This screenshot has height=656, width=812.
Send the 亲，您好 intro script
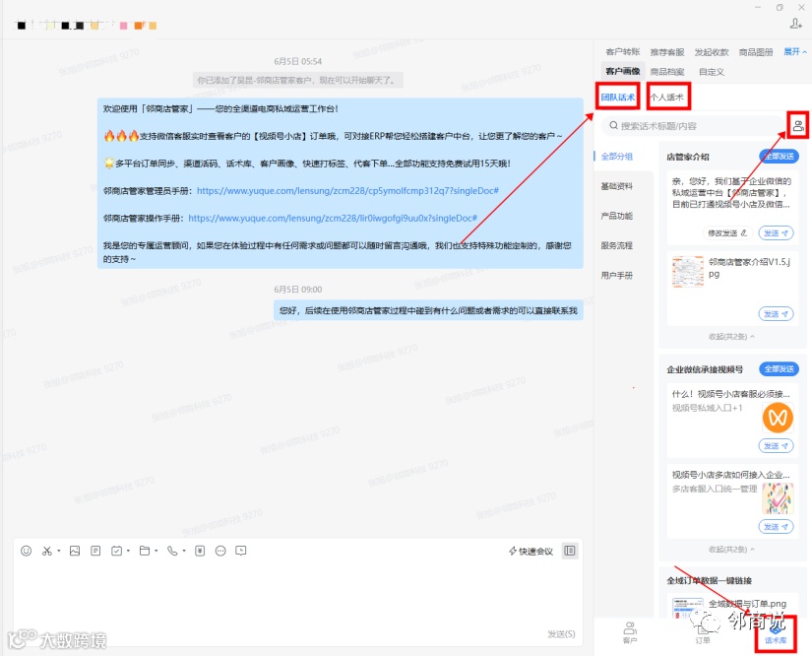click(776, 233)
